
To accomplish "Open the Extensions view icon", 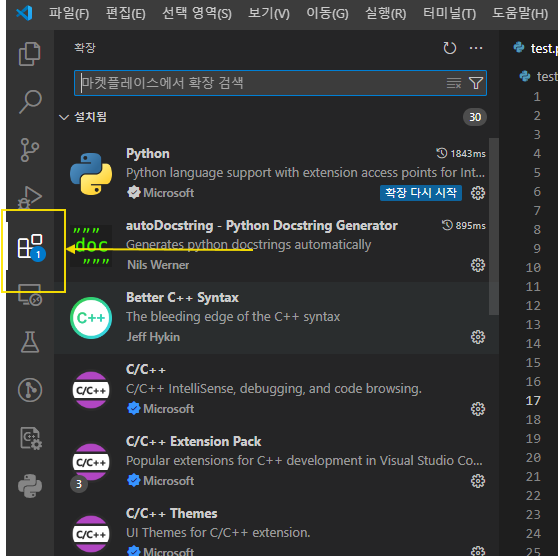I will pyautogui.click(x=31, y=247).
